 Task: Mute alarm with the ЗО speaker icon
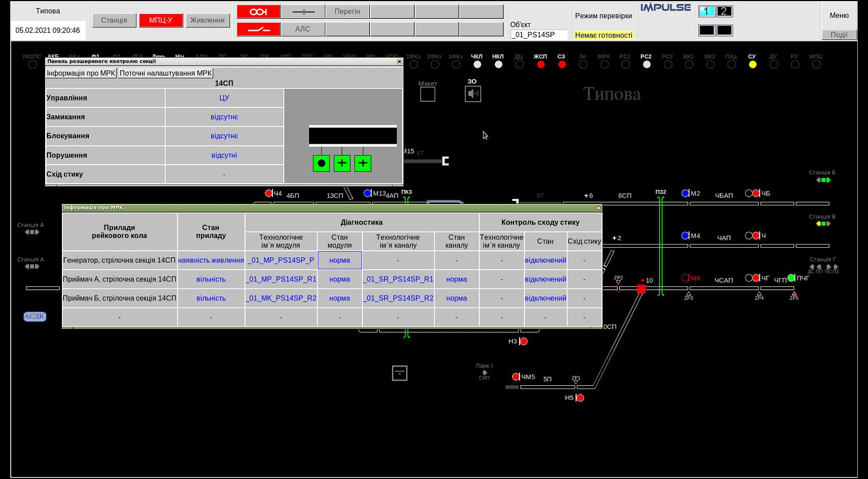coord(473,94)
